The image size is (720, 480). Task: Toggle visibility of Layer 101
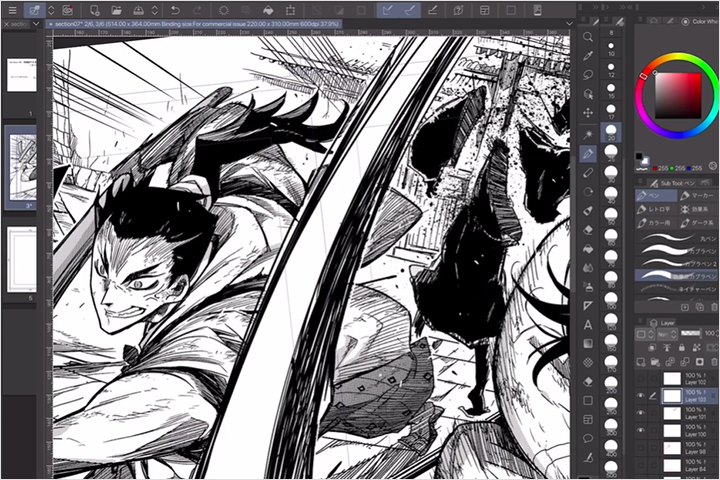point(641,413)
